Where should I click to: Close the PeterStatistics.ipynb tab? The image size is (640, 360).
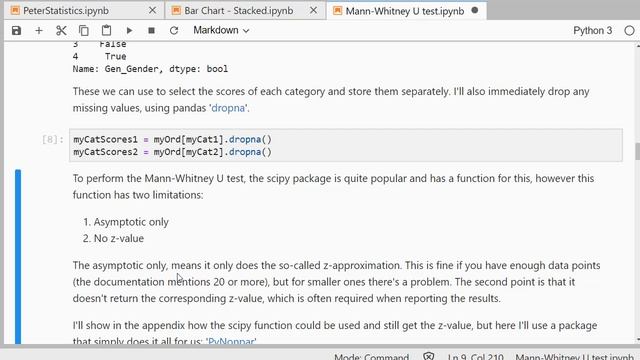152,11
